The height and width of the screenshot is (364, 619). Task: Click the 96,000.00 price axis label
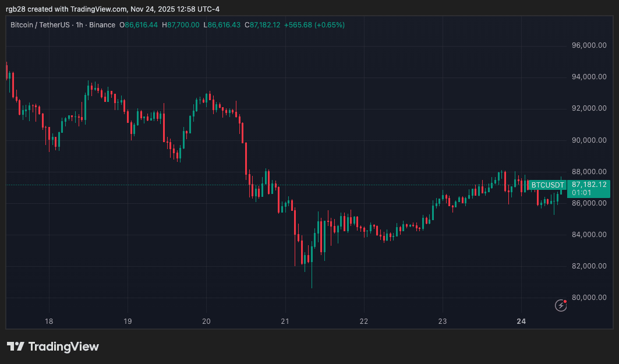589,45
